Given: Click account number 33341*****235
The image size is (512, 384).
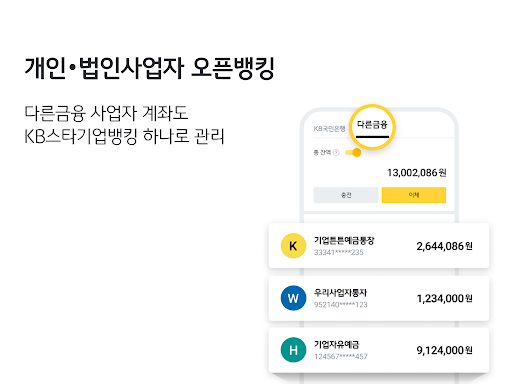Looking at the screenshot, I should tap(338, 253).
